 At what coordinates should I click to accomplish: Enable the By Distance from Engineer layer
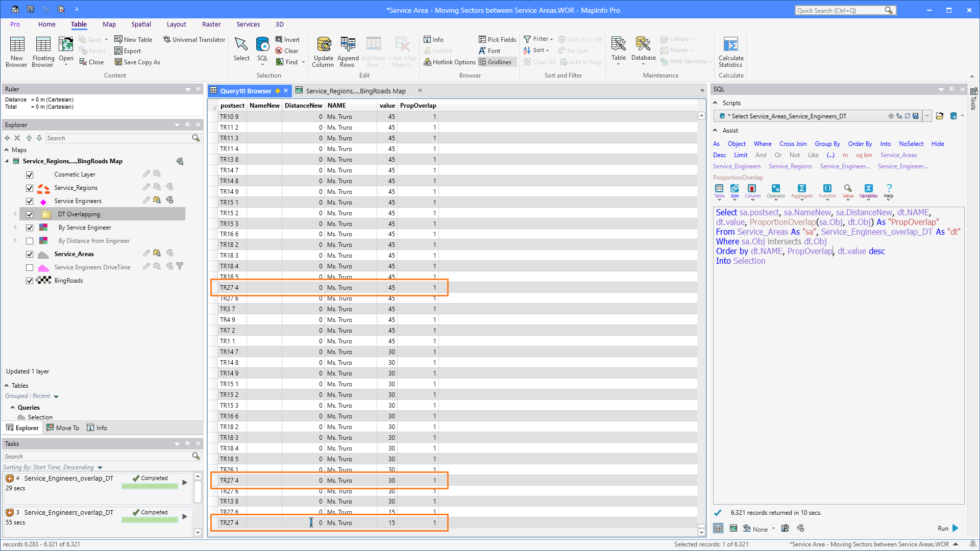coord(30,241)
